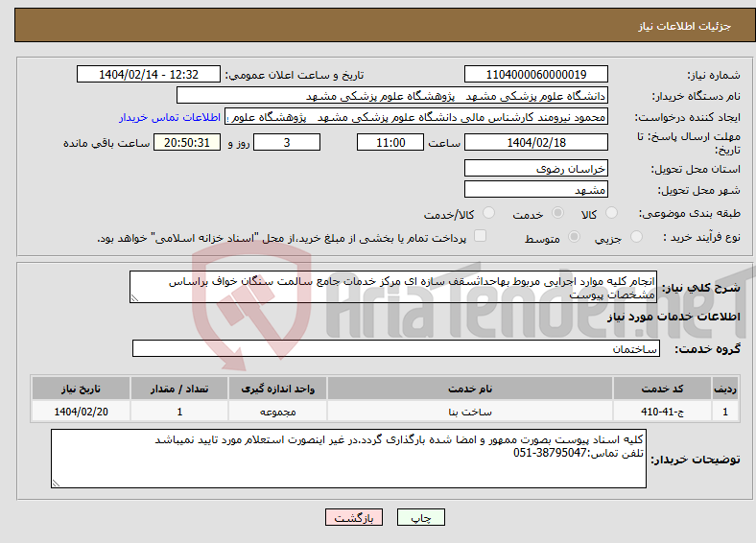Click the page title جزئیات اطلاعات نیاز
Image resolution: width=756 pixels, height=543 pixels.
pos(684,26)
